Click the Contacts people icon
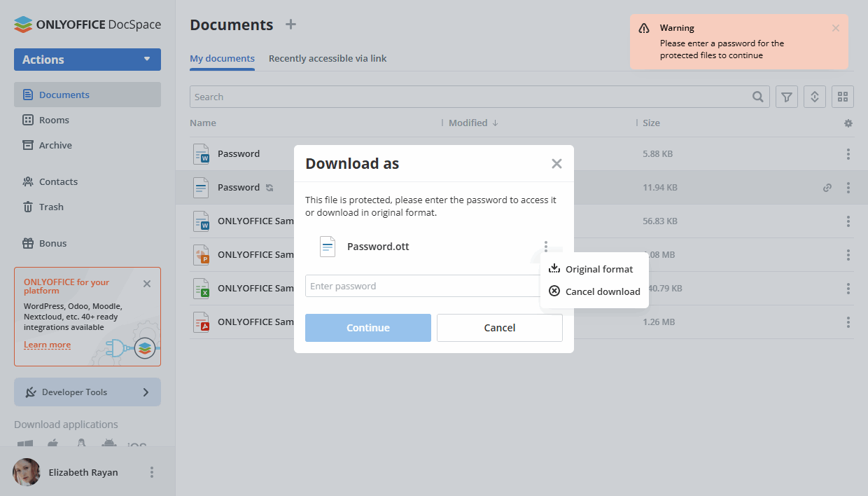This screenshot has width=868, height=496. (28, 181)
